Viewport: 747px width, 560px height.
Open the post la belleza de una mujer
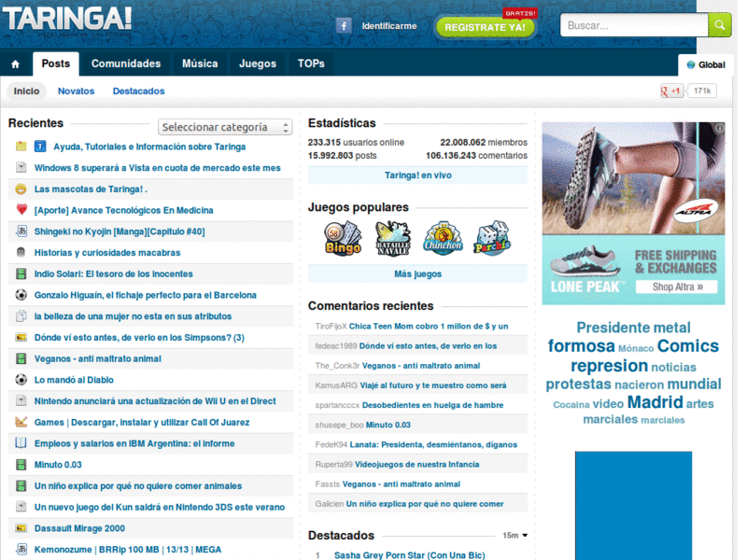point(133,316)
